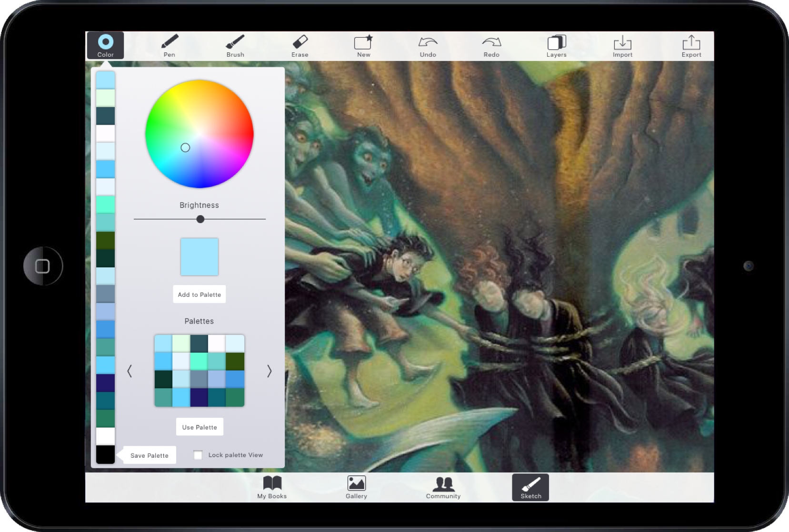
Task: Click the current color preview square
Action: coord(199,257)
